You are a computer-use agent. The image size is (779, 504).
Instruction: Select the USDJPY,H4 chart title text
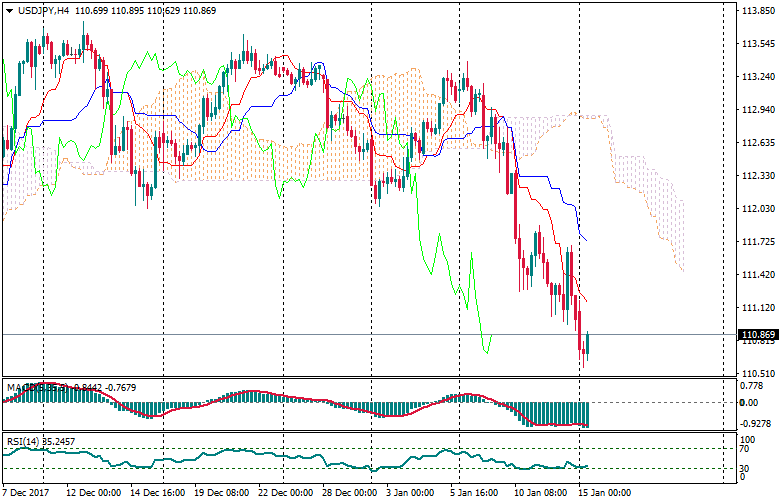click(44, 10)
